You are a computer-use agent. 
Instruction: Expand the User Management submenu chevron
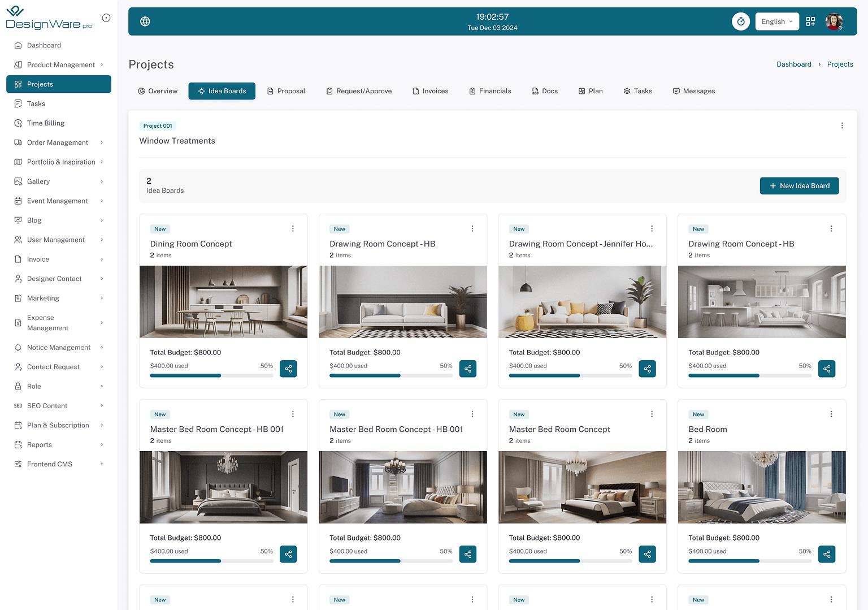click(102, 240)
